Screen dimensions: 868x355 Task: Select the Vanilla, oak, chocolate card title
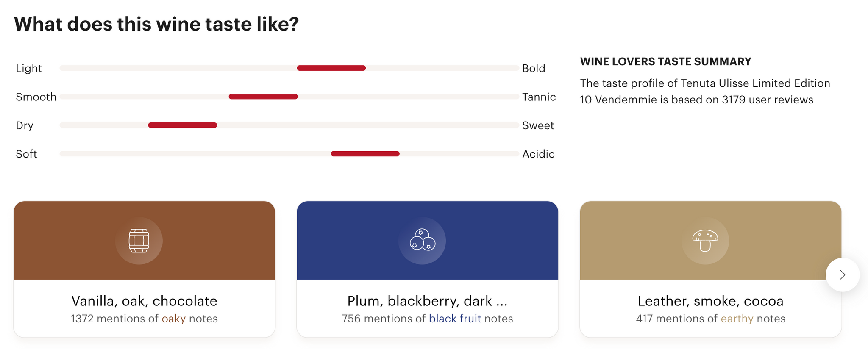pyautogui.click(x=144, y=301)
